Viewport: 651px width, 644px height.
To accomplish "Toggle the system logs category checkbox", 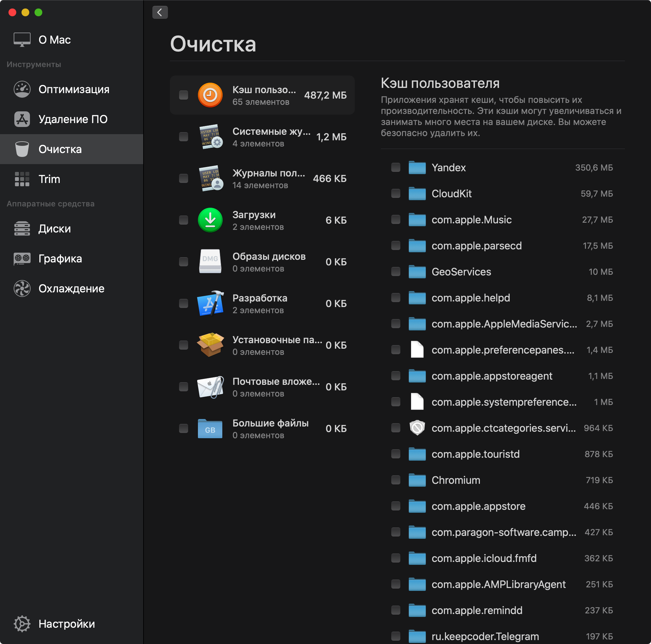I will (x=183, y=137).
